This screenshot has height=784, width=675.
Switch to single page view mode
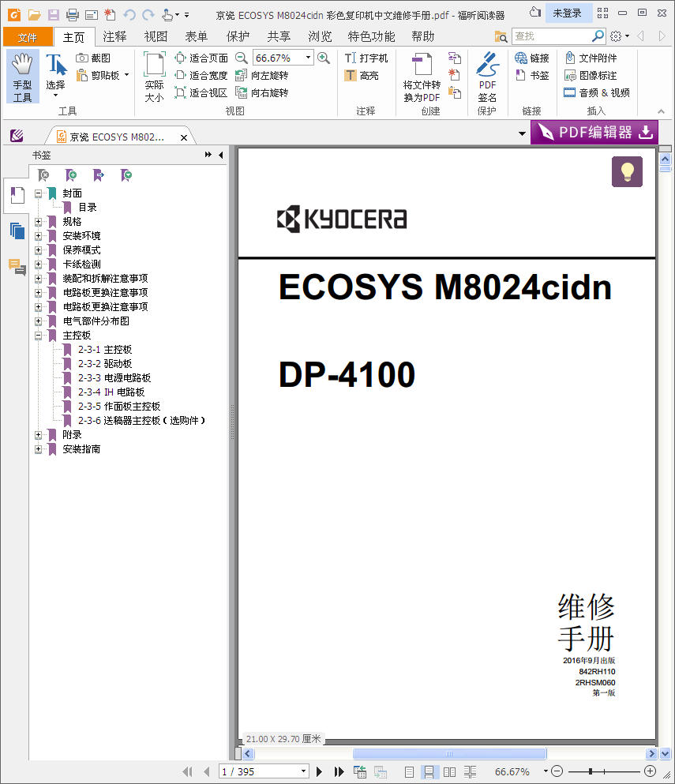pyautogui.click(x=409, y=771)
